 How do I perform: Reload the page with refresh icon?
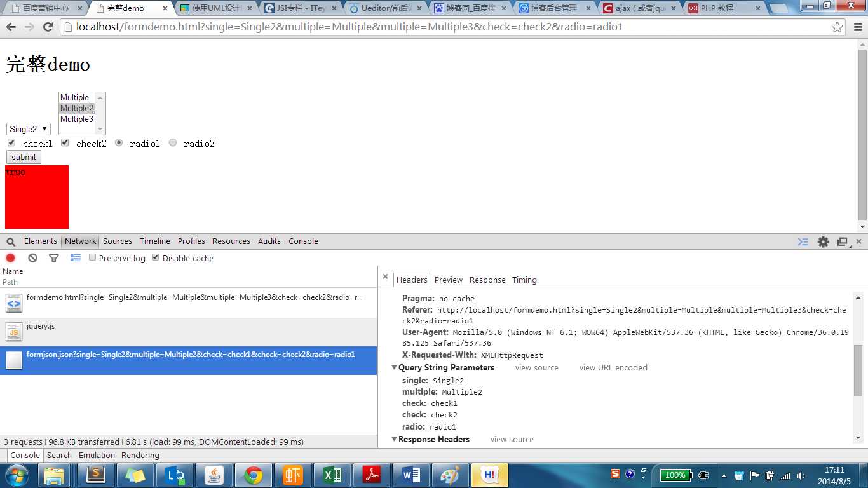click(48, 27)
